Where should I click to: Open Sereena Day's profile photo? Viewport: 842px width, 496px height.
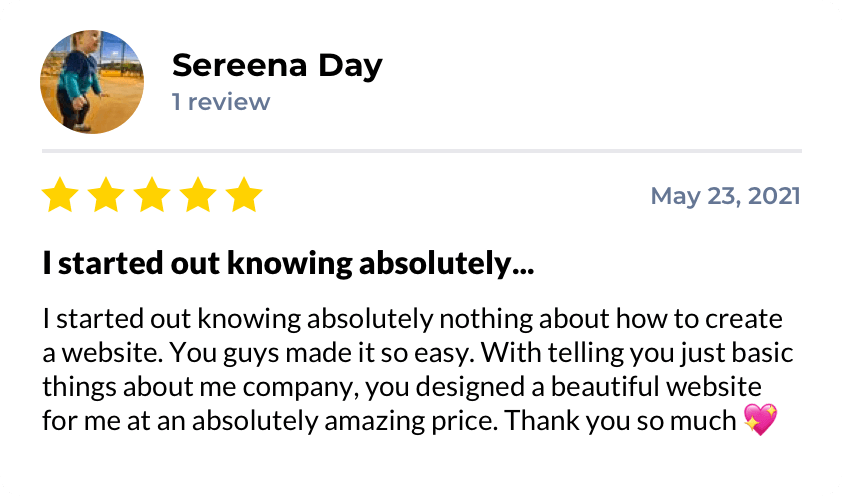92,82
